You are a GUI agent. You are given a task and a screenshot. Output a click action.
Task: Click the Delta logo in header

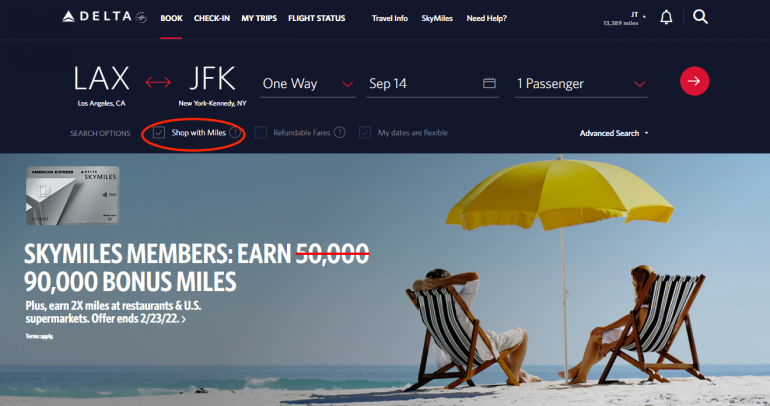105,17
